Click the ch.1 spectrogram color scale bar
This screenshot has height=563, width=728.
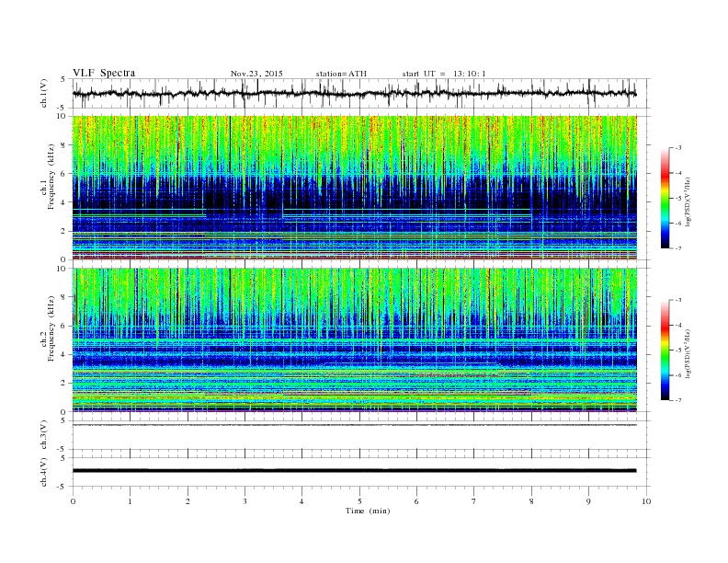point(665,198)
